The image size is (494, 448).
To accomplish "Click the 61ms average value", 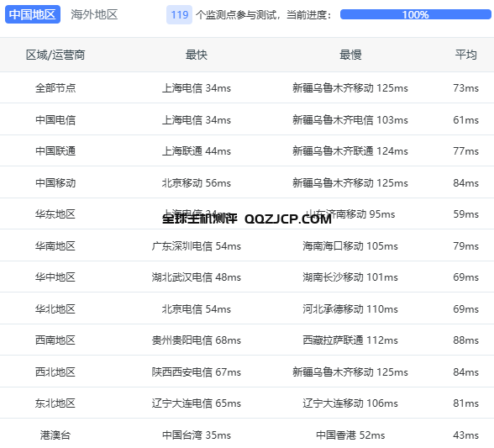I will [465, 120].
